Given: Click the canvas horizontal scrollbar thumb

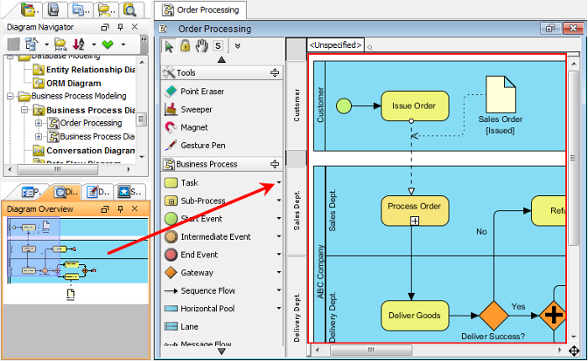Looking at the screenshot, I should [x=371, y=350].
